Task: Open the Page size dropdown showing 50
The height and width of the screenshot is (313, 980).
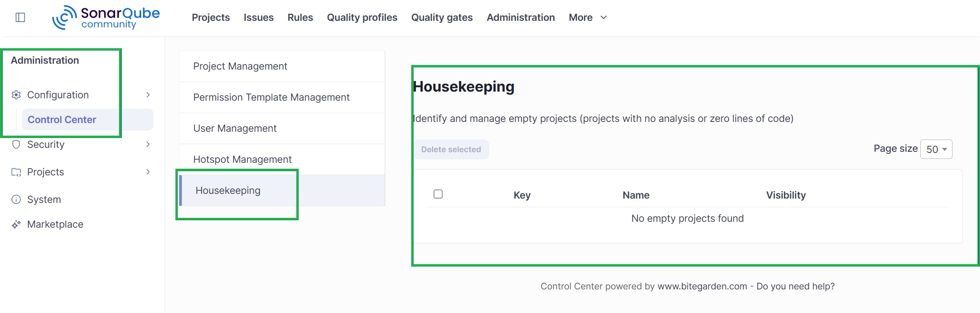Action: click(x=936, y=149)
